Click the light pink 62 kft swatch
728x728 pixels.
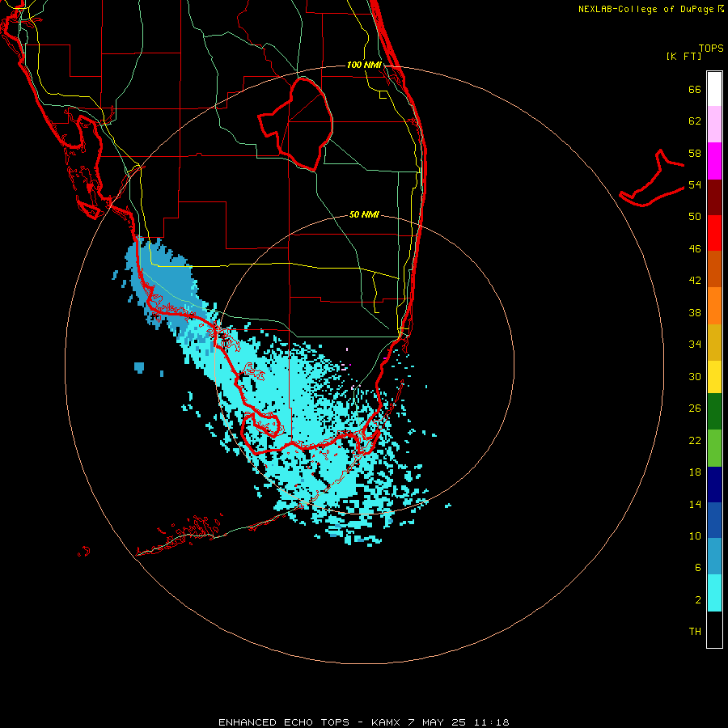(x=714, y=124)
